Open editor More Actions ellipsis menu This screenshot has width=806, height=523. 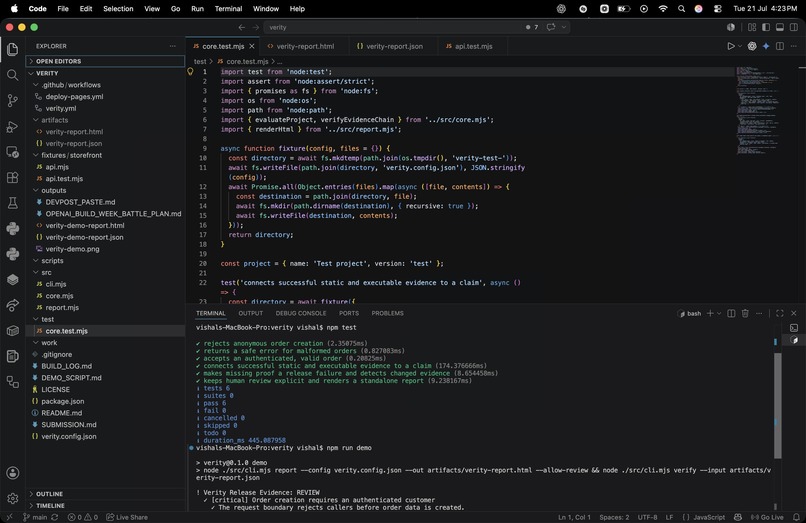click(x=794, y=46)
